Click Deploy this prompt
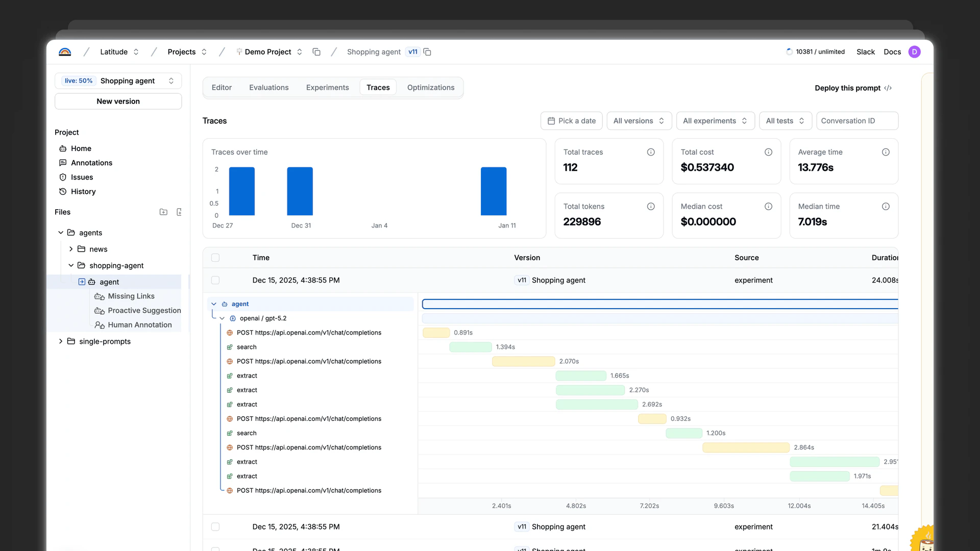The width and height of the screenshot is (980, 551). [x=848, y=88]
